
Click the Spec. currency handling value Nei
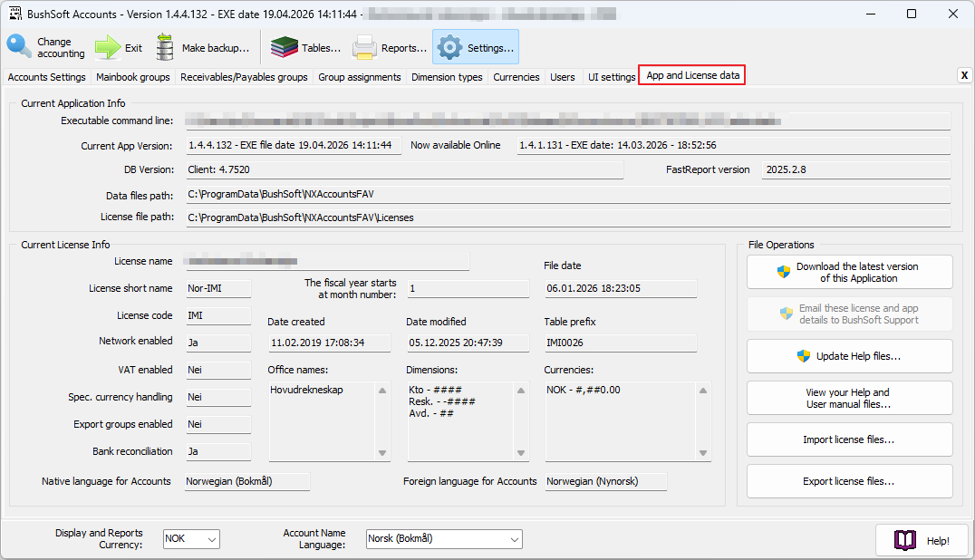218,397
